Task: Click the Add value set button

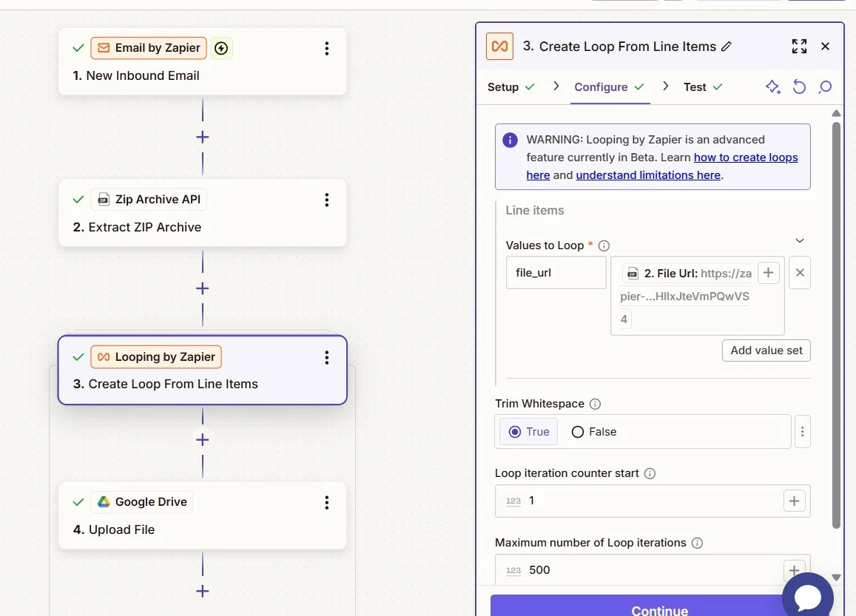Action: (766, 351)
